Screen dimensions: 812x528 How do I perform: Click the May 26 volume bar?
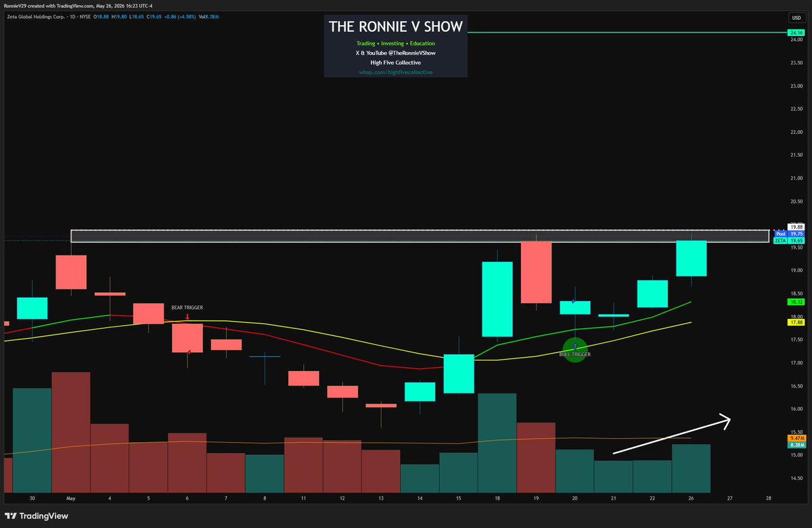point(691,469)
